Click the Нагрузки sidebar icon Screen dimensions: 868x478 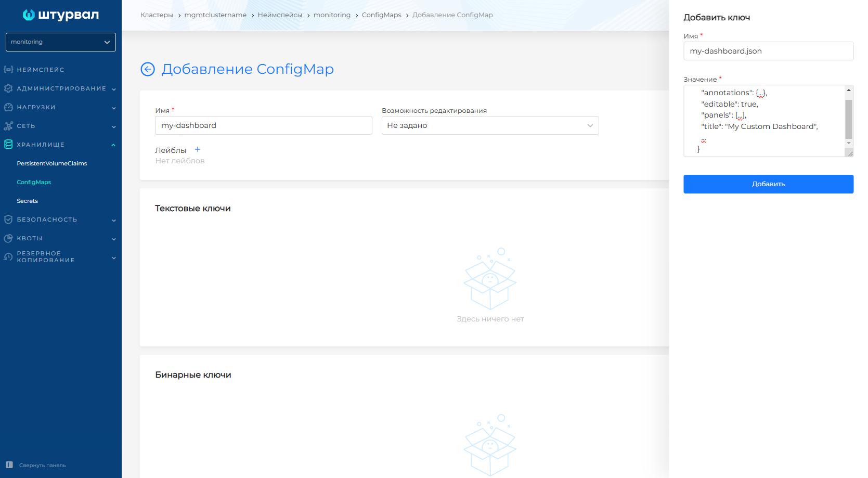click(8, 107)
